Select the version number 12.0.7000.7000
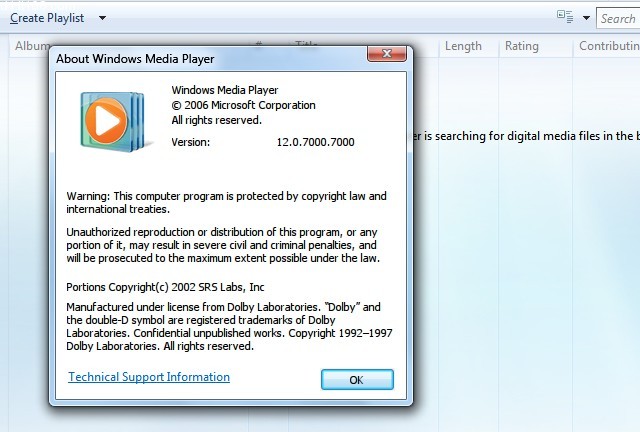This screenshot has height=432, width=640. (x=316, y=142)
